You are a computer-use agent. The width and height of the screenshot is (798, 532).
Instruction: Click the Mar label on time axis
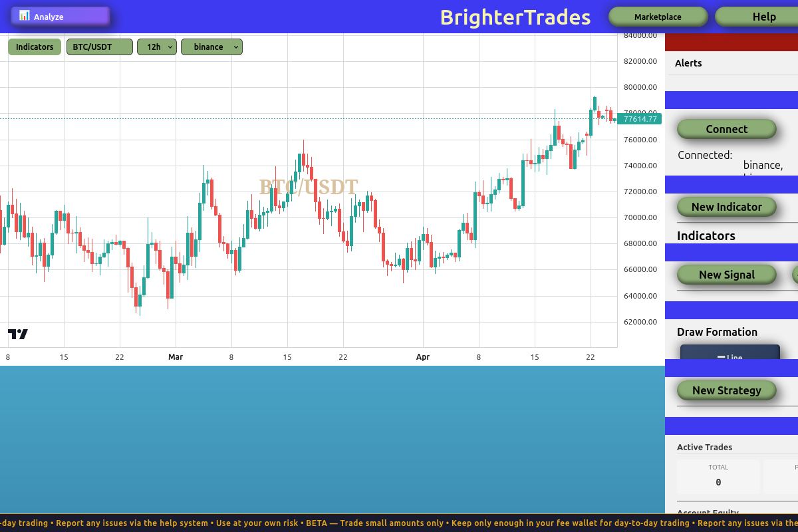[176, 357]
